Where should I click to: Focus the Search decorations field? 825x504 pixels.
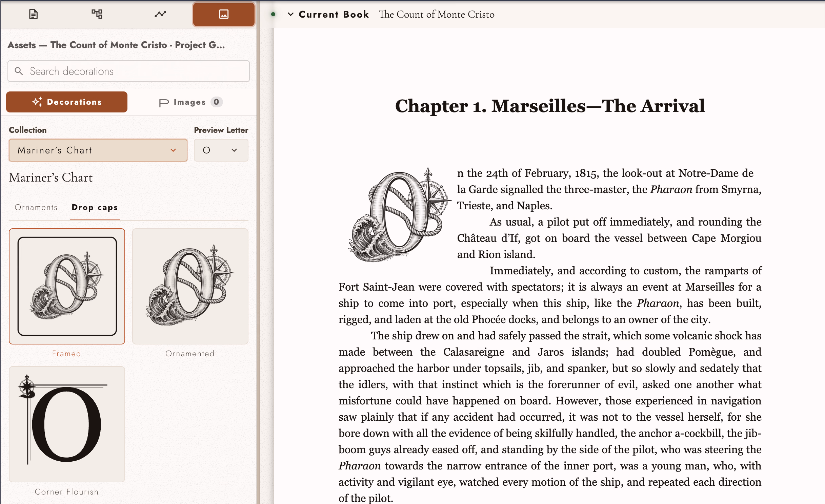[x=128, y=71]
